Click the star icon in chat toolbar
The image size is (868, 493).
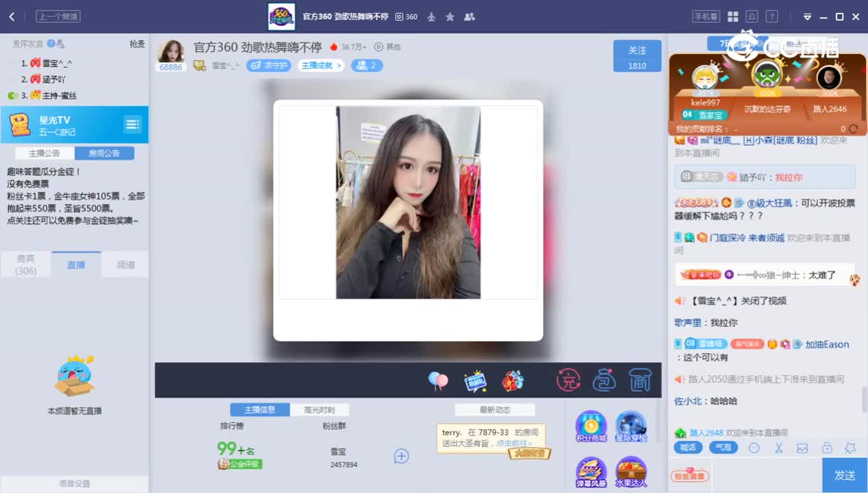[850, 448]
